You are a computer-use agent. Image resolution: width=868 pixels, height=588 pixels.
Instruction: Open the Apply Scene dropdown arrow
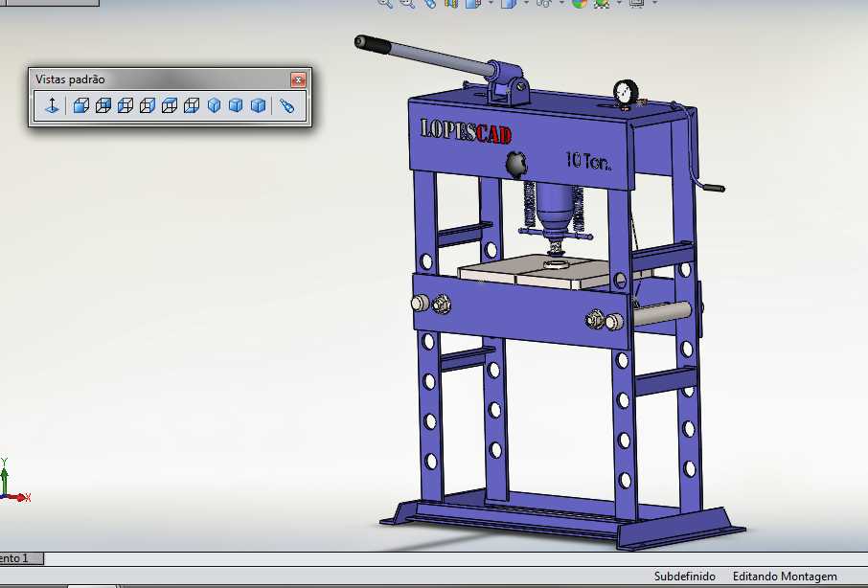619,3
